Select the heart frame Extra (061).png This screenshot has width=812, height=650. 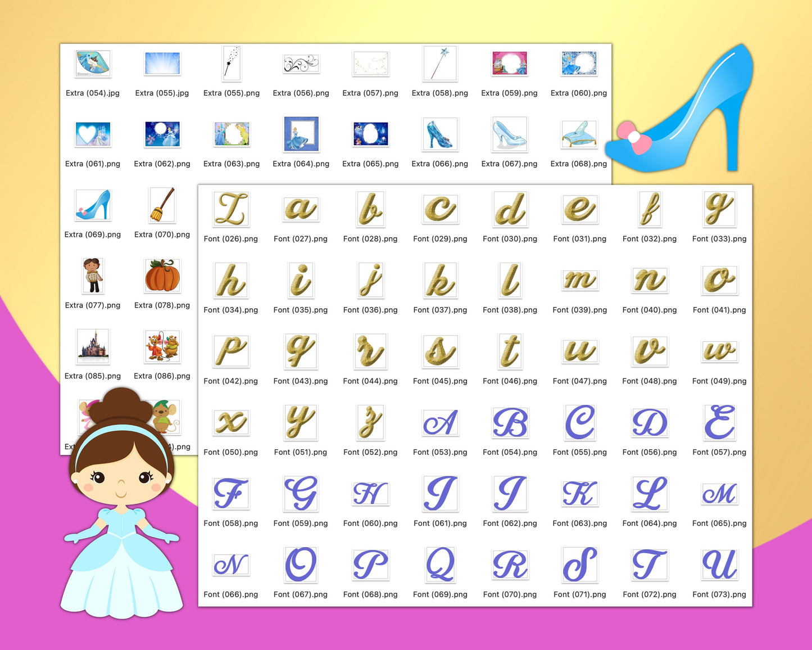(x=93, y=134)
